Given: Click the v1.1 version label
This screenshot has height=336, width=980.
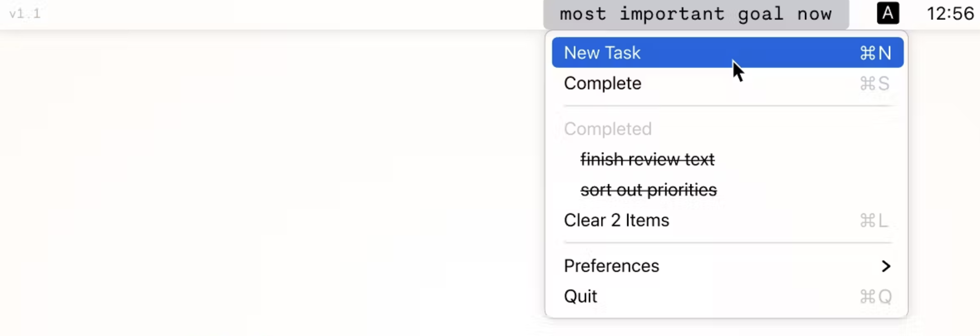Looking at the screenshot, I should [25, 14].
